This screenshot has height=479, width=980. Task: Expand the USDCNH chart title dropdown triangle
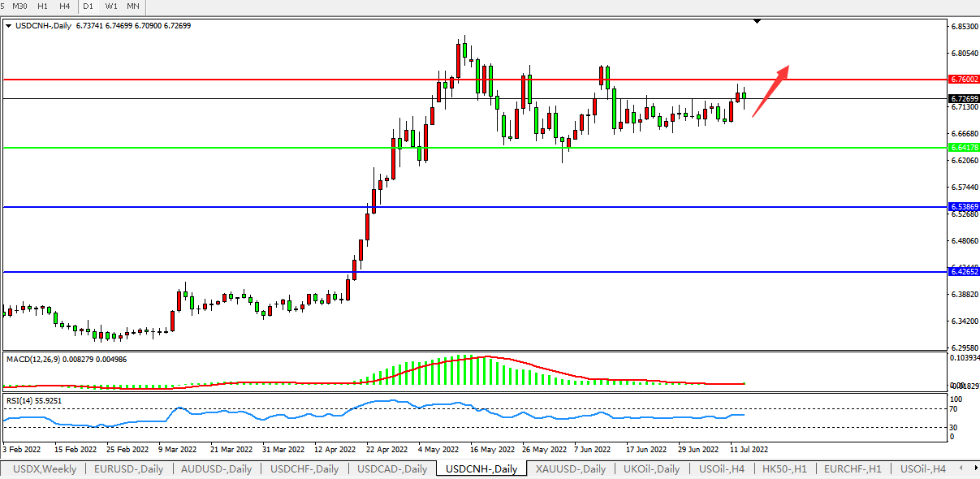(x=8, y=26)
